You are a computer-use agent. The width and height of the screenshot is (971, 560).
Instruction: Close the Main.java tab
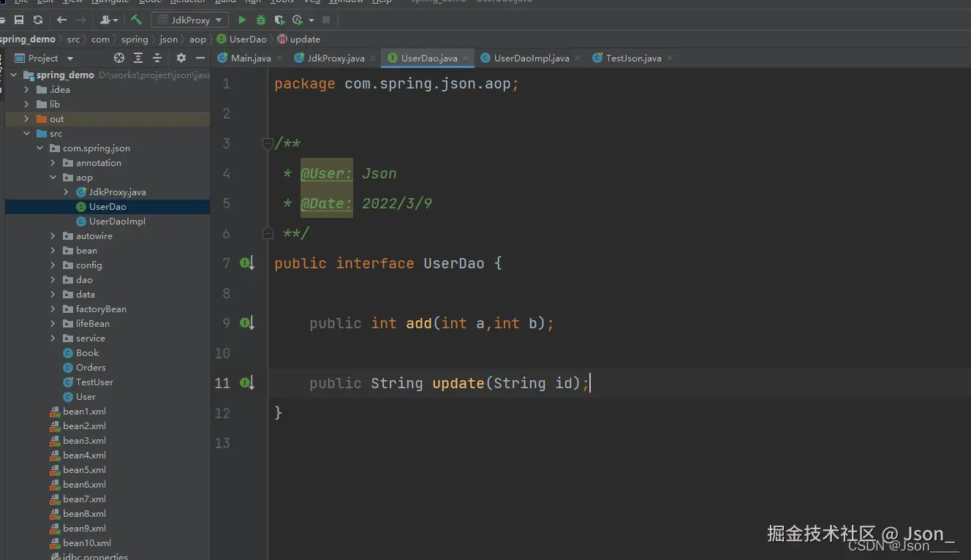point(278,58)
